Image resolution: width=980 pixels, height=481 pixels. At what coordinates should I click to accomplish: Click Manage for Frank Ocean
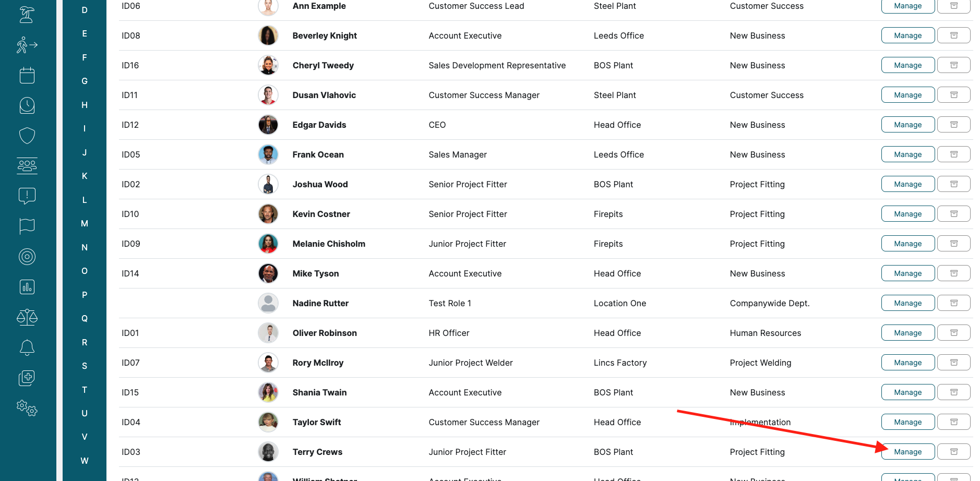coord(907,154)
